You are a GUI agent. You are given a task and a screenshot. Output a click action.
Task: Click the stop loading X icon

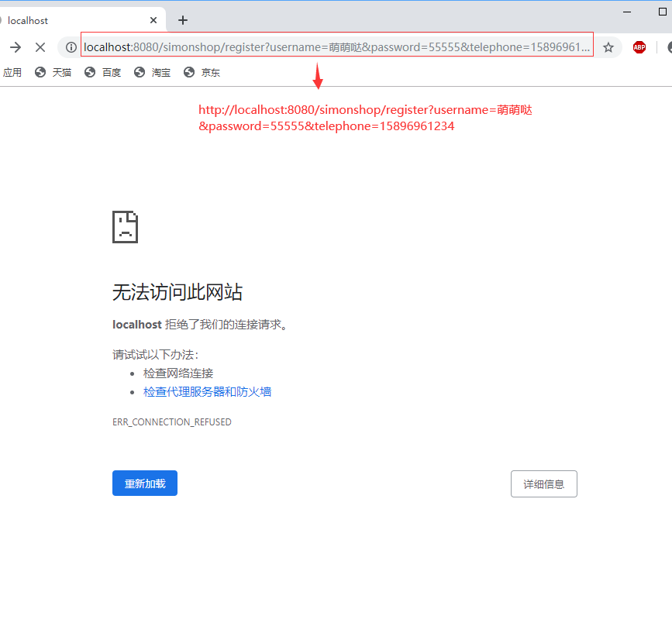tap(40, 46)
